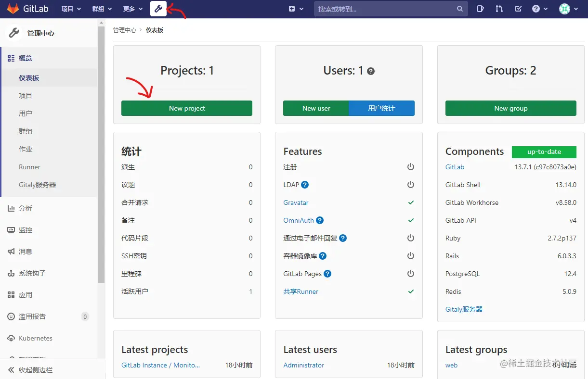Open the GitLab Instance / Monito... project link
588x379 pixels.
160,365
